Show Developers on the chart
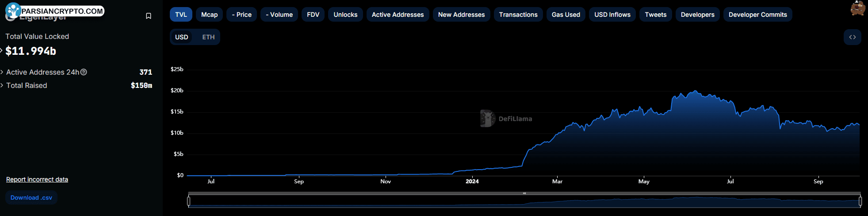The width and height of the screenshot is (868, 216). click(x=698, y=15)
